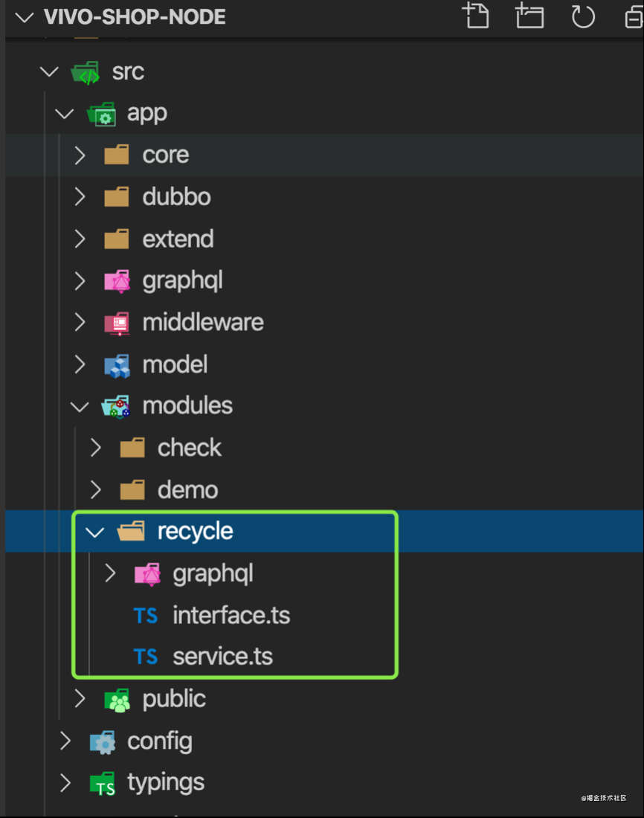Select the modules folder label
Screen dimensions: 644x818
tap(187, 405)
